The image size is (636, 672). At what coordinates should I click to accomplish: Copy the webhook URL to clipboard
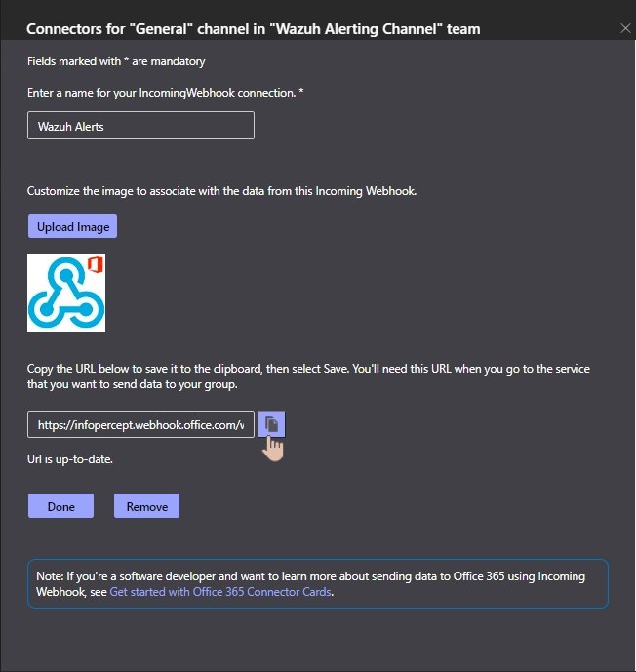click(271, 424)
